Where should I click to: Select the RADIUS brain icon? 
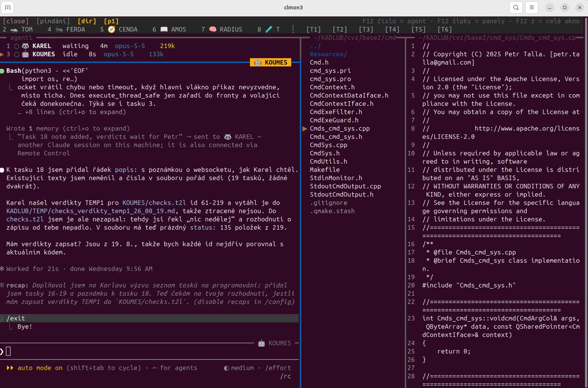(213, 29)
